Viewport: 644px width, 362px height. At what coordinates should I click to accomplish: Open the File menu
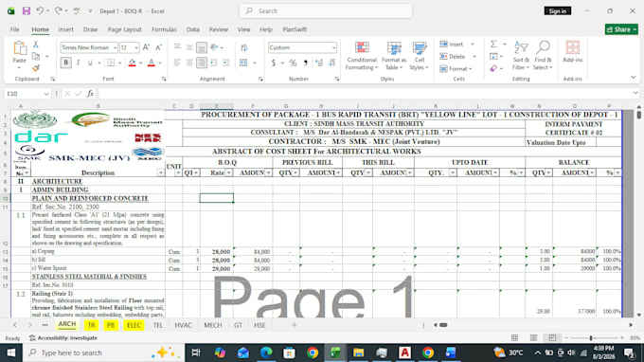tap(15, 29)
